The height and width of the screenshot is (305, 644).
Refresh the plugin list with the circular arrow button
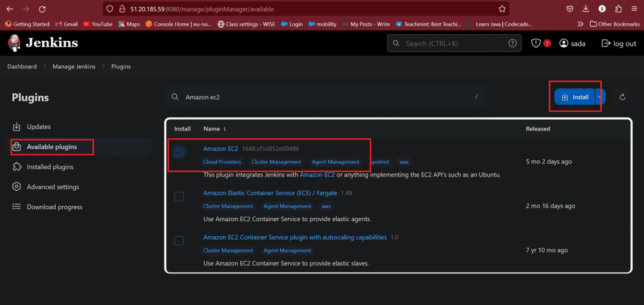pyautogui.click(x=622, y=97)
